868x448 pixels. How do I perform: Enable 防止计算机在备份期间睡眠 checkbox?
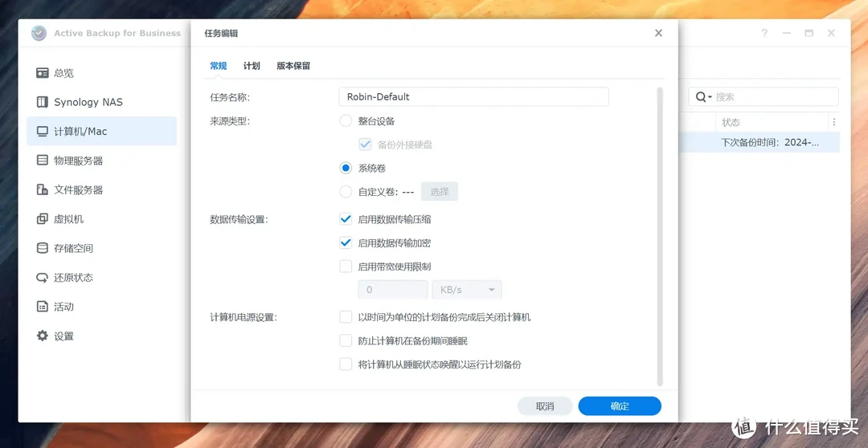(x=346, y=340)
